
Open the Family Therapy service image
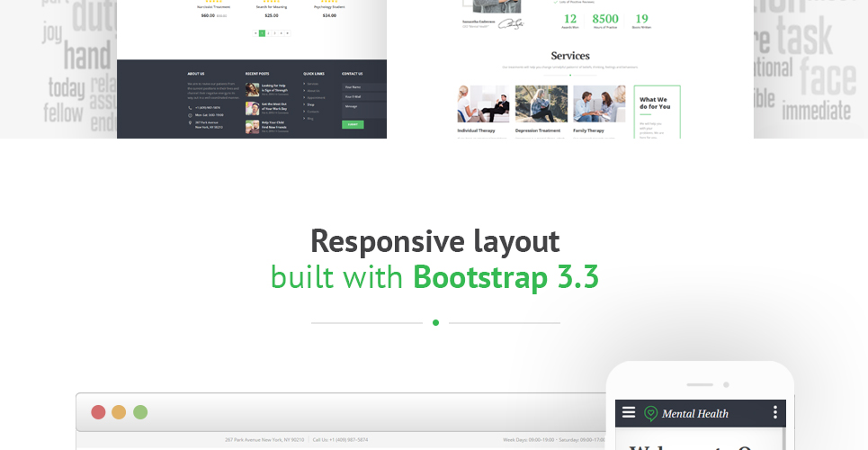(x=599, y=103)
